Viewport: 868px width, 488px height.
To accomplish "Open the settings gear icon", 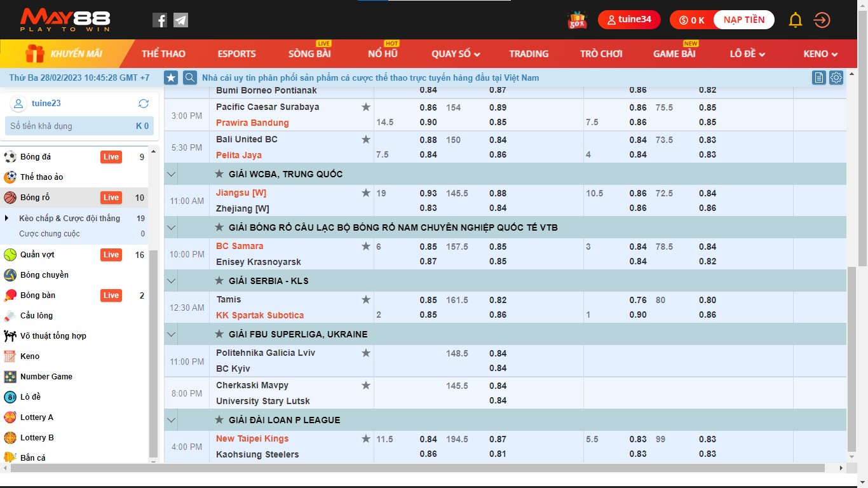I will [836, 78].
